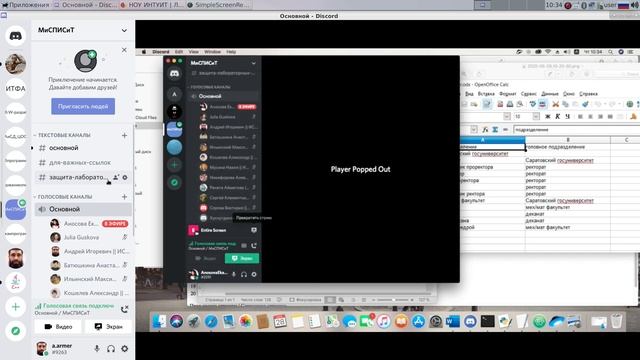Click italic К button in OpenOffice Calc
The width and height of the screenshot is (640, 360).
click(558, 116)
